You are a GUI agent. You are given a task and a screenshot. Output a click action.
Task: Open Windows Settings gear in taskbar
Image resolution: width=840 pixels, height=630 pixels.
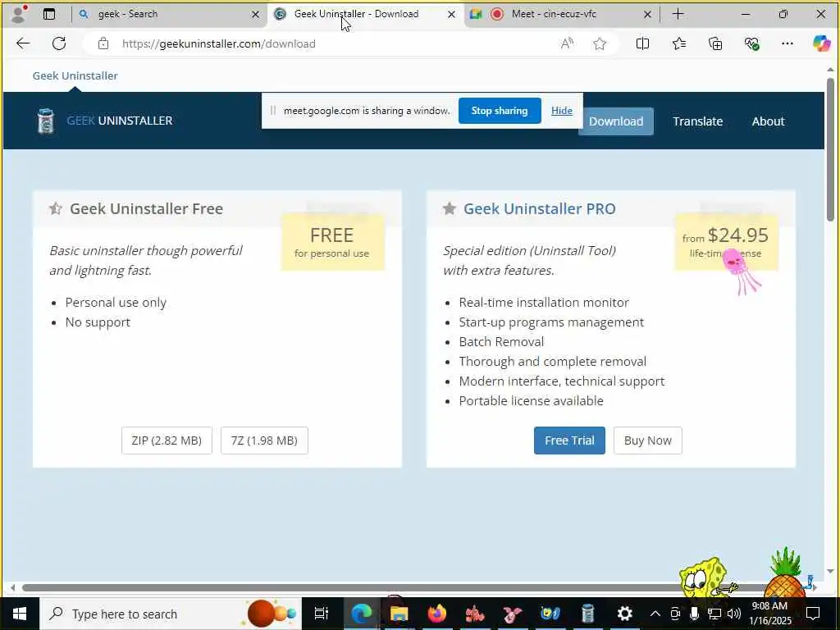coord(624,614)
